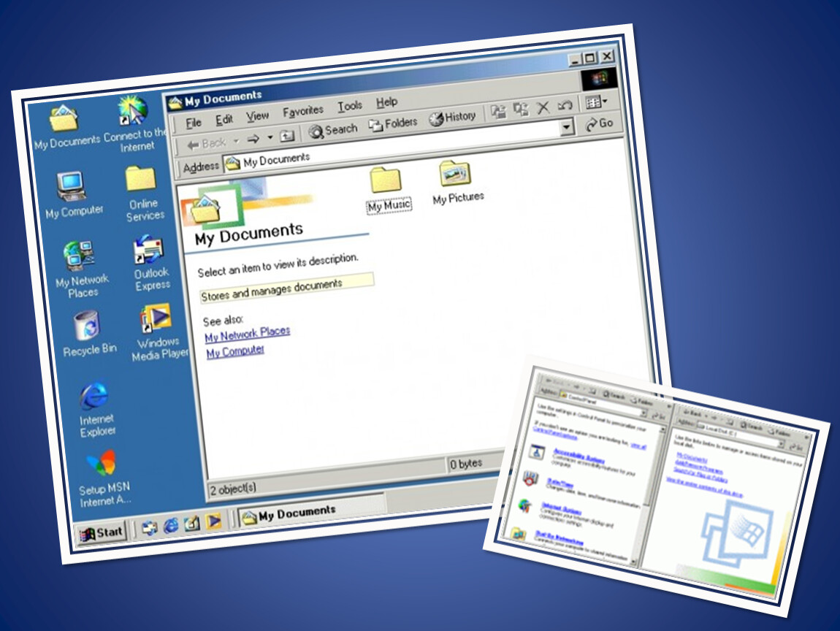This screenshot has width=840, height=631.
Task: Open the Search pane from the toolbar
Action: (x=332, y=130)
